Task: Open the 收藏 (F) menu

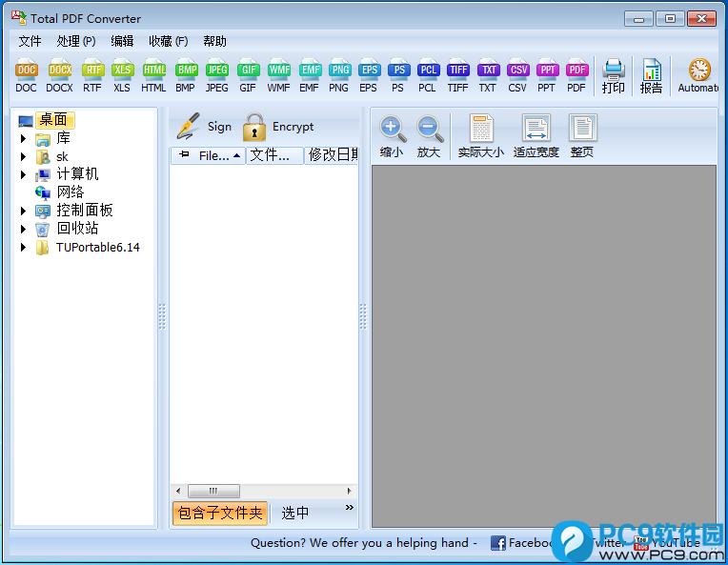Action: pos(168,41)
